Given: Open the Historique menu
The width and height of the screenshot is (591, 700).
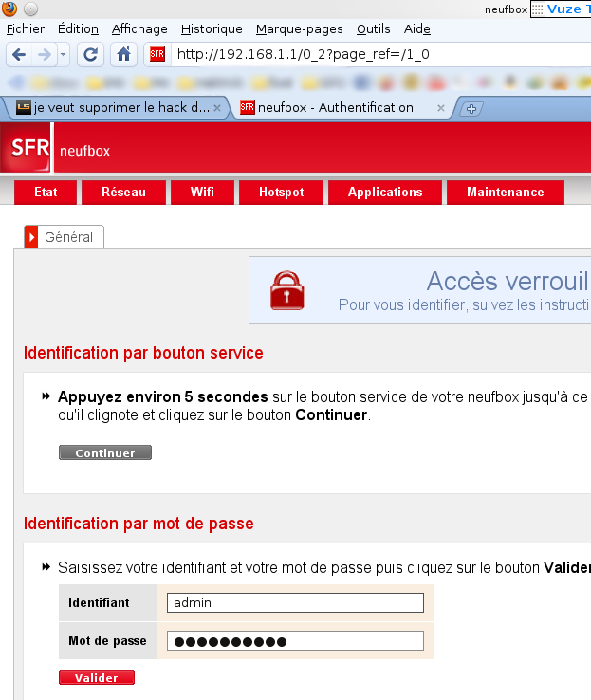Looking at the screenshot, I should tap(212, 29).
